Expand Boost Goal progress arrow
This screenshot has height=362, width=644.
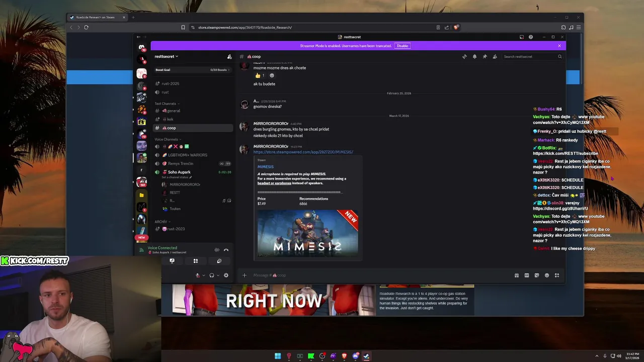coord(229,70)
